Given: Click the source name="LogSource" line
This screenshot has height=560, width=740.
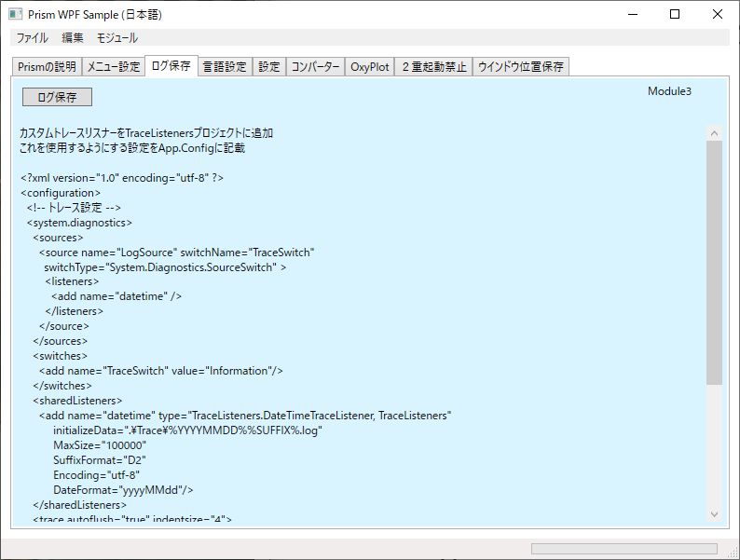Looking at the screenshot, I should point(176,253).
